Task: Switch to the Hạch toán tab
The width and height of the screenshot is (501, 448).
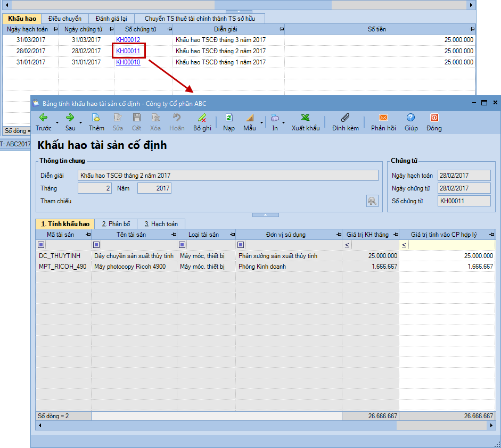Action: click(161, 224)
